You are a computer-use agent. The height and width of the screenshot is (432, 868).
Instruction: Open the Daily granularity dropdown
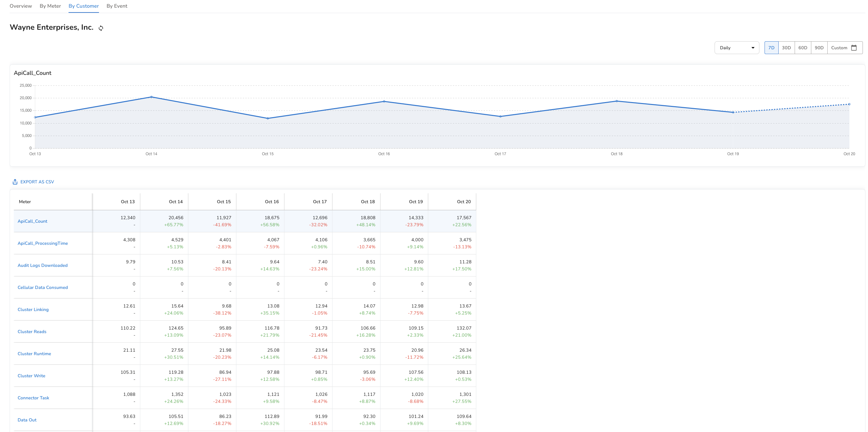coord(736,48)
